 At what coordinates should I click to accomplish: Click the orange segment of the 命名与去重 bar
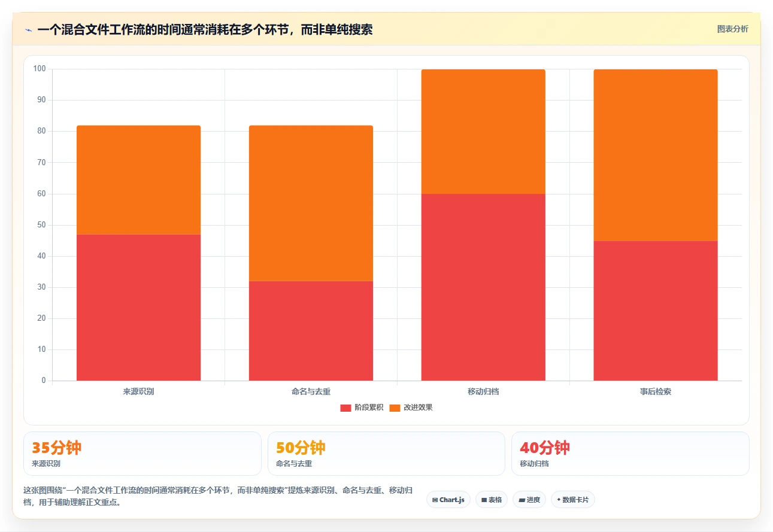(x=311, y=203)
